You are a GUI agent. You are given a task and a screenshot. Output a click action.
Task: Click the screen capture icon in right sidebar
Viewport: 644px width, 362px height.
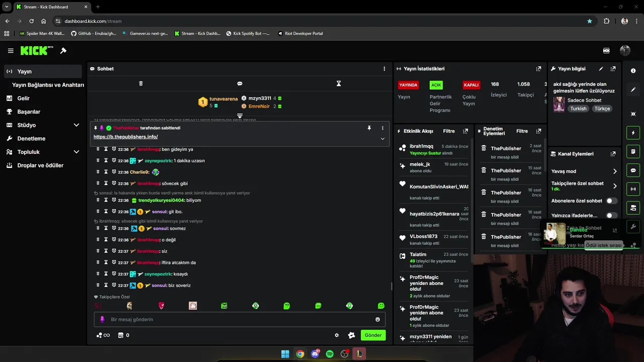633,114
